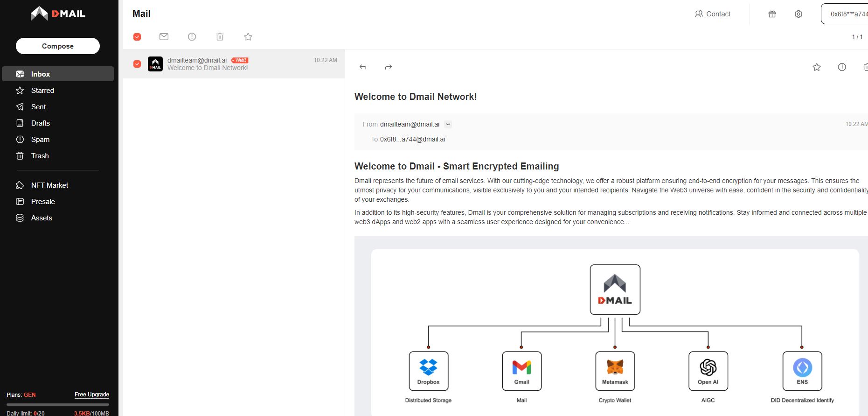The height and width of the screenshot is (416, 868).
Task: Click the reply arrow icon
Action: click(363, 67)
